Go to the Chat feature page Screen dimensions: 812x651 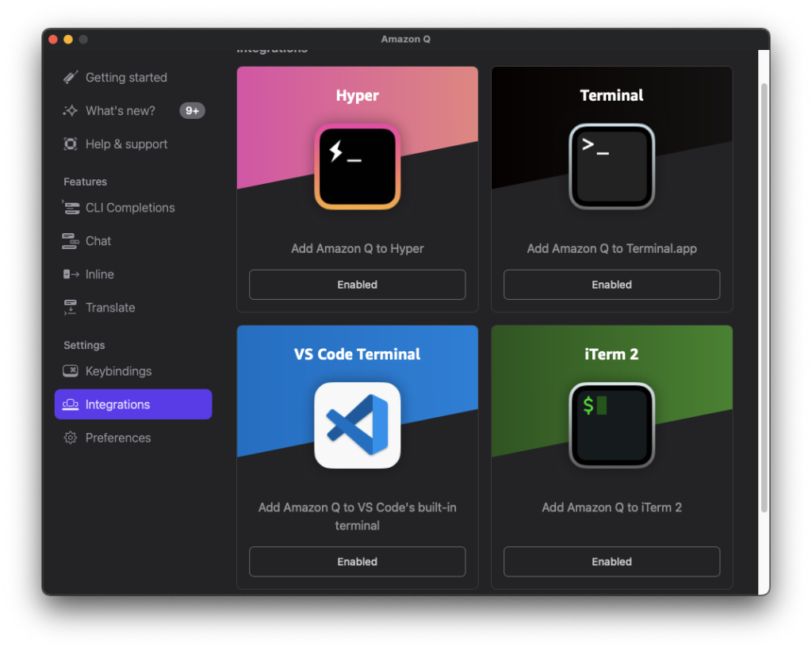98,241
